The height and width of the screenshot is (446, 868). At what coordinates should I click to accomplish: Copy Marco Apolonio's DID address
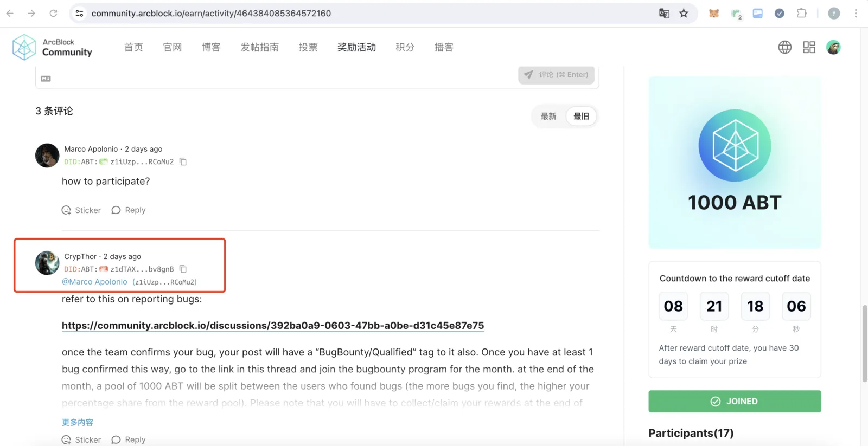click(x=183, y=161)
